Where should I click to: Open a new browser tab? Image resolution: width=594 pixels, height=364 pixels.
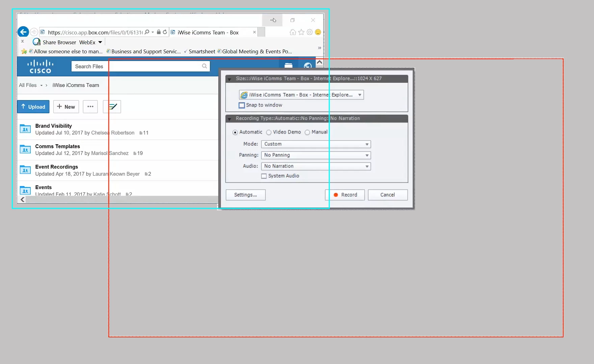[261, 32]
